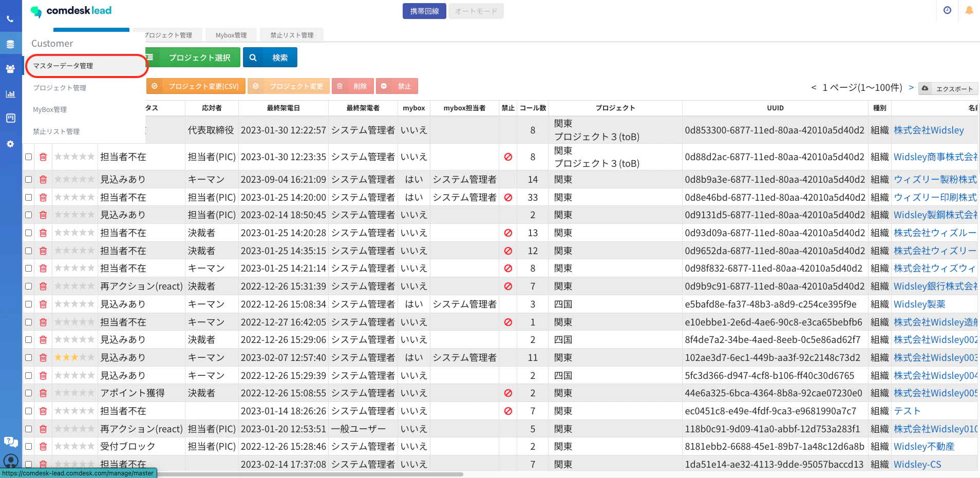This screenshot has height=478, width=980.
Task: Click prohibited icon in ウィズリー印刷 row
Action: (x=508, y=198)
